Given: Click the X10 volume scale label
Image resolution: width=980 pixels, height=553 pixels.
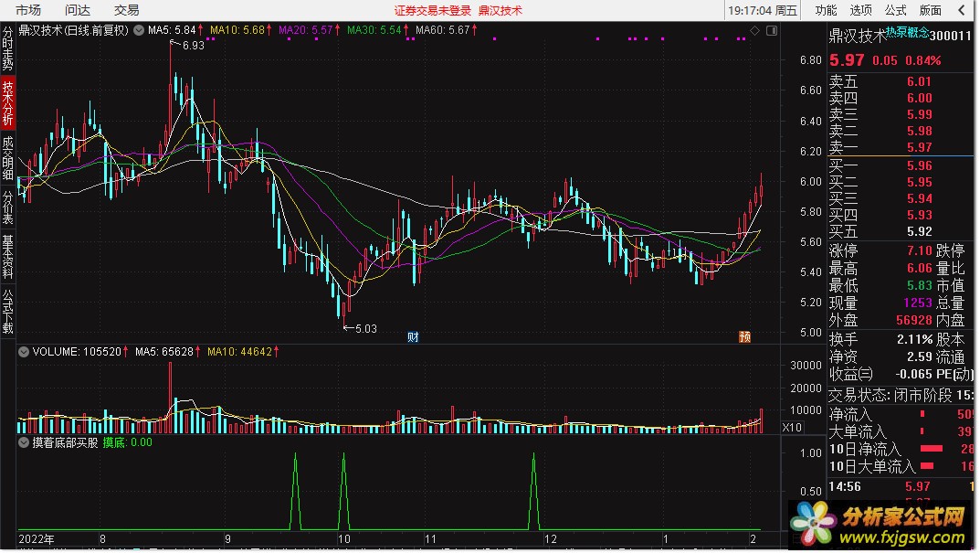Looking at the screenshot, I should pos(792,427).
